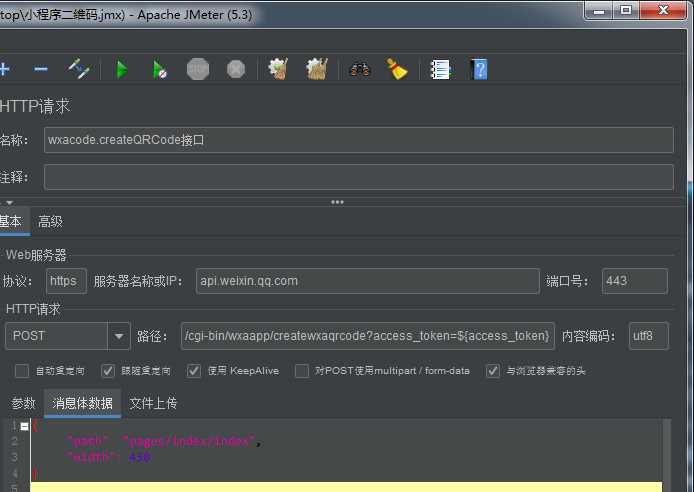This screenshot has height=492, width=694.
Task: Open Help with question mark icon
Action: coord(479,69)
